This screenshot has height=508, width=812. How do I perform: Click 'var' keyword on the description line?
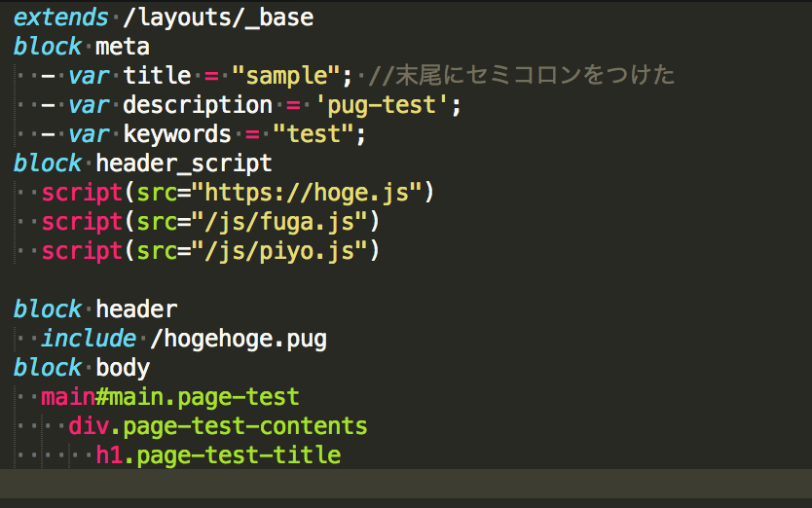[89, 105]
